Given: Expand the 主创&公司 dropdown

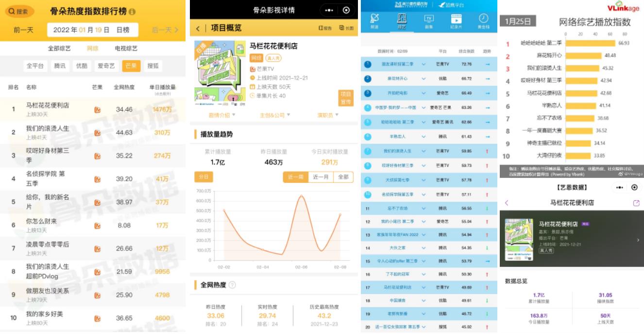Looking at the screenshot, I should tap(275, 115).
